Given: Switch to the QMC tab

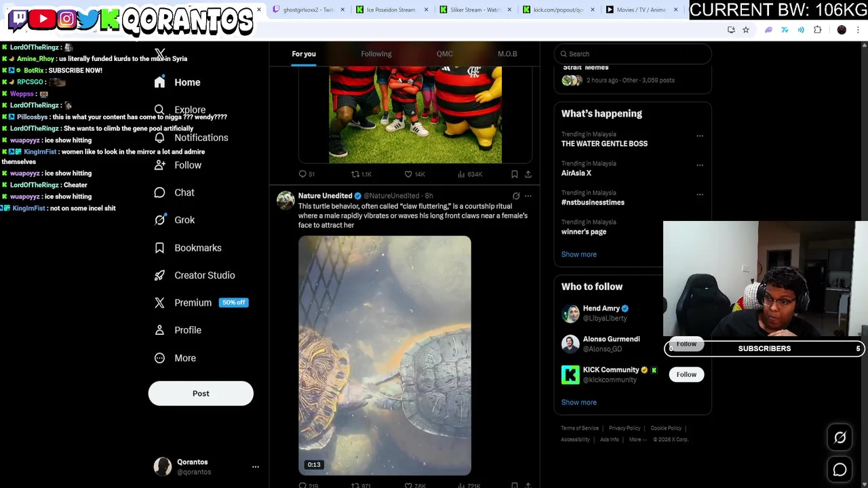Looking at the screenshot, I should click(445, 54).
